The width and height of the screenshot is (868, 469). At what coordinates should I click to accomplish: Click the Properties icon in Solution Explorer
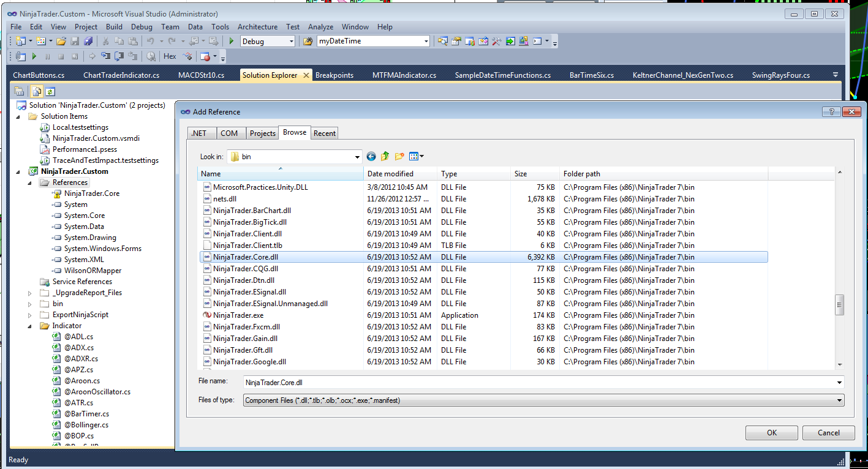point(19,91)
